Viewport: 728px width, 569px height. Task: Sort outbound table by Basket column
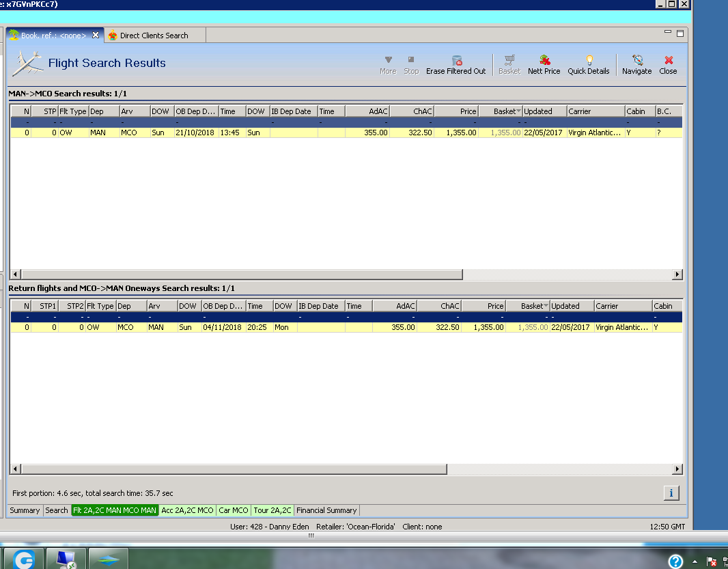click(x=501, y=111)
